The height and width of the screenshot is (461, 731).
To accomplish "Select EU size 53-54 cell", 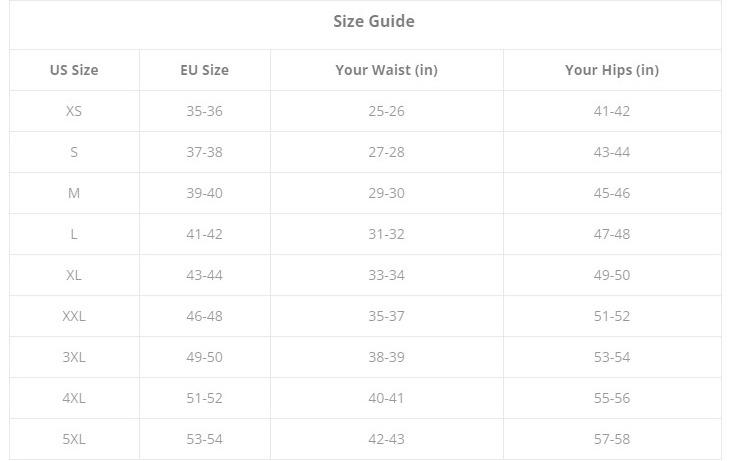I will (x=204, y=439).
